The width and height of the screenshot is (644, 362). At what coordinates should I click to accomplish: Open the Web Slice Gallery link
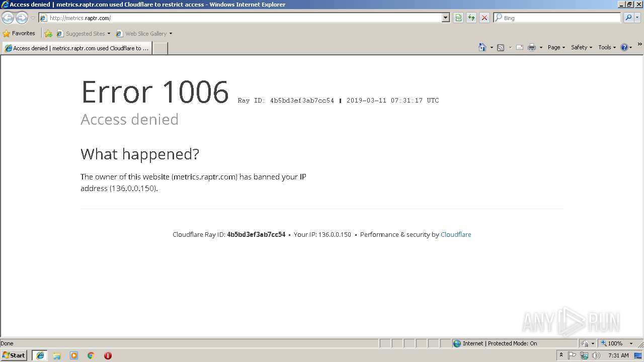pyautogui.click(x=141, y=34)
